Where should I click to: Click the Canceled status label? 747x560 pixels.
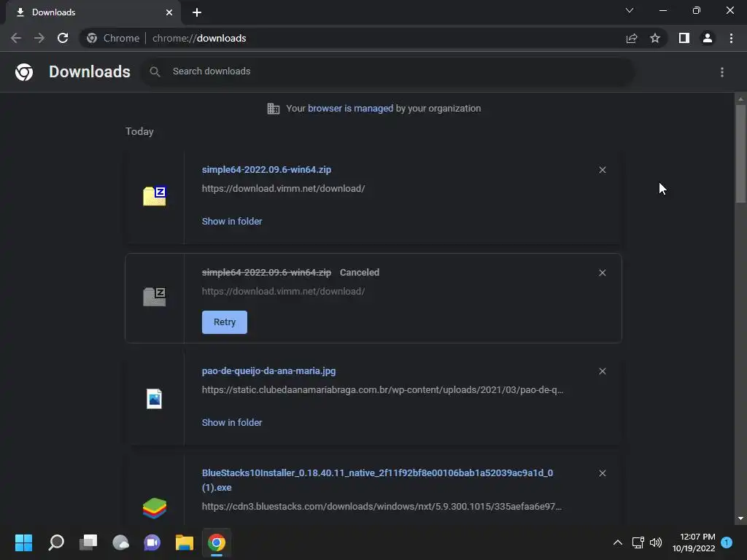pos(359,273)
